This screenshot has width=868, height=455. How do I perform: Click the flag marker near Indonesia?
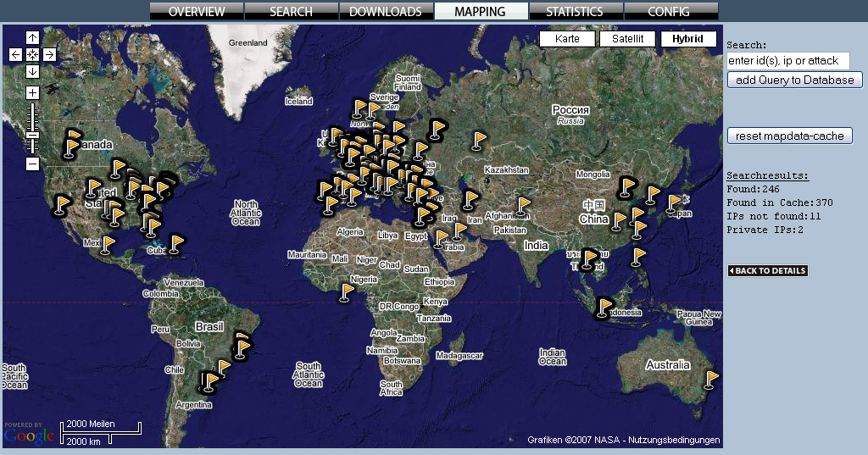tap(604, 308)
